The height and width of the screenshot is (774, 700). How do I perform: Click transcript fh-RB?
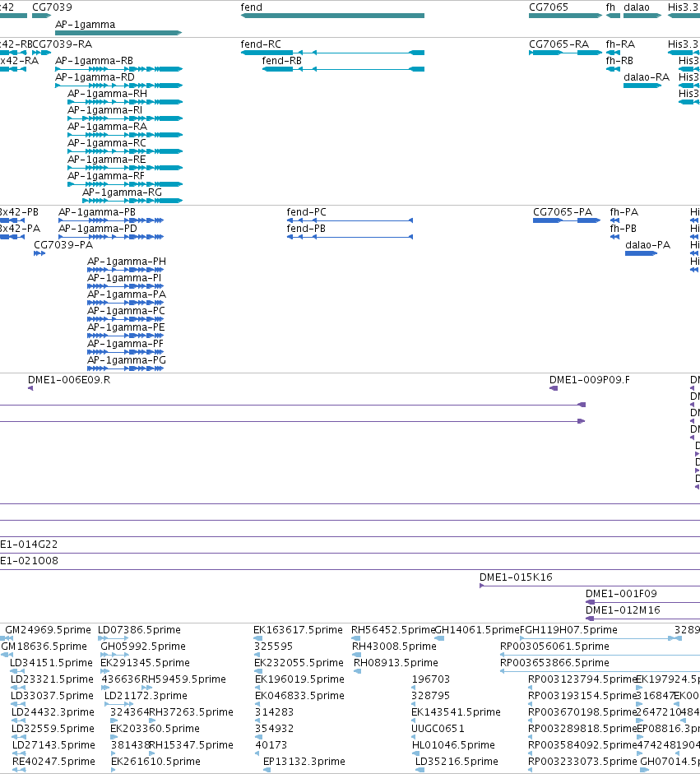point(613,69)
